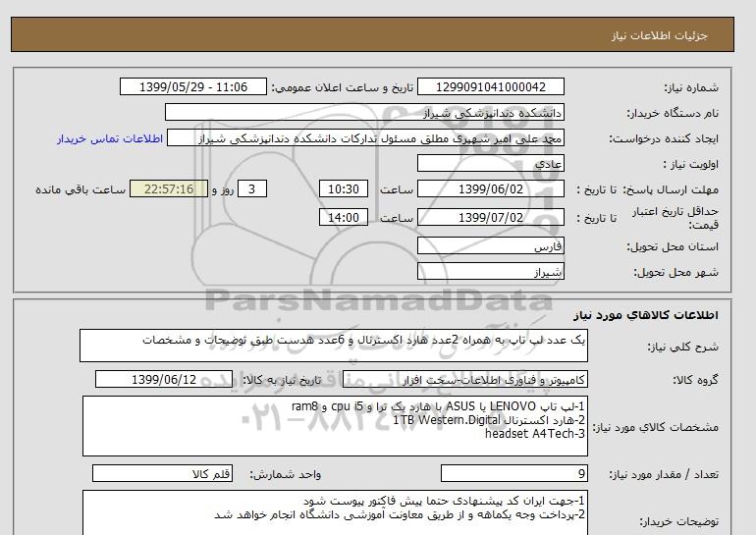Click the request creator field مجد علی امیر شهیری
Viewport: 756px width, 535px height.
pos(365,137)
